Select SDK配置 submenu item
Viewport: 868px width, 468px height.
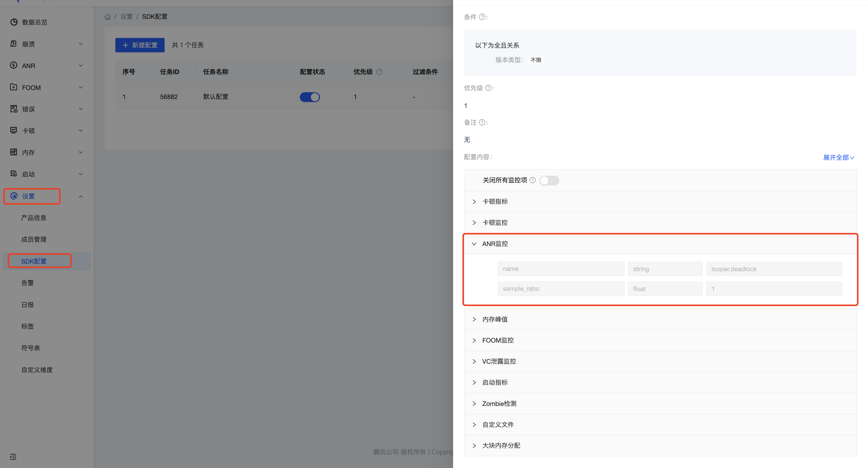click(x=46, y=261)
